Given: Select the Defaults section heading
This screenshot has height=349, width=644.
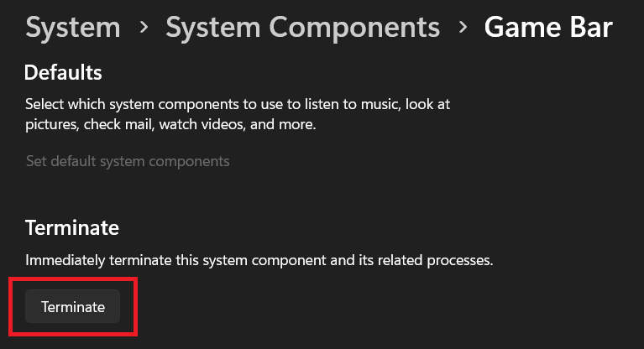Looking at the screenshot, I should click(x=63, y=73).
